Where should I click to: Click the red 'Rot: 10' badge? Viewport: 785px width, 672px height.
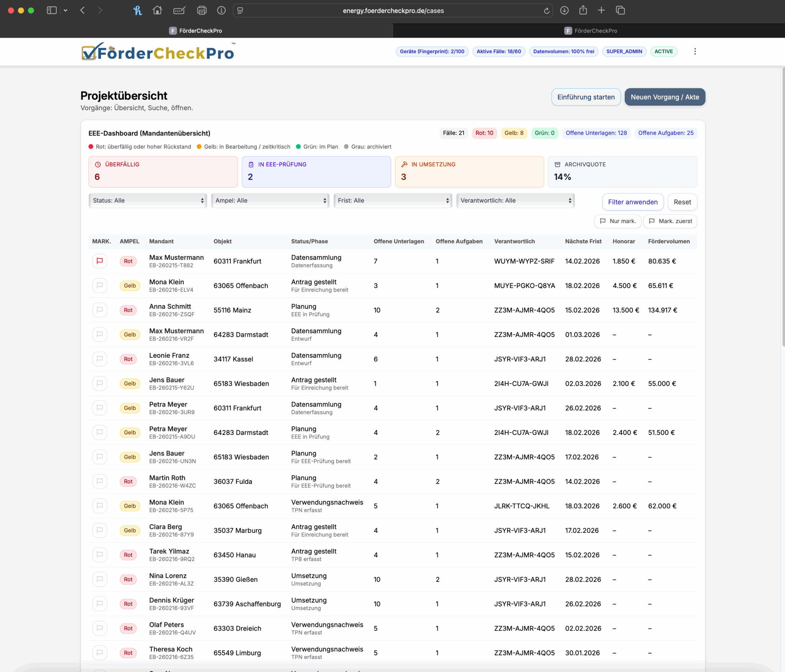pos(484,133)
